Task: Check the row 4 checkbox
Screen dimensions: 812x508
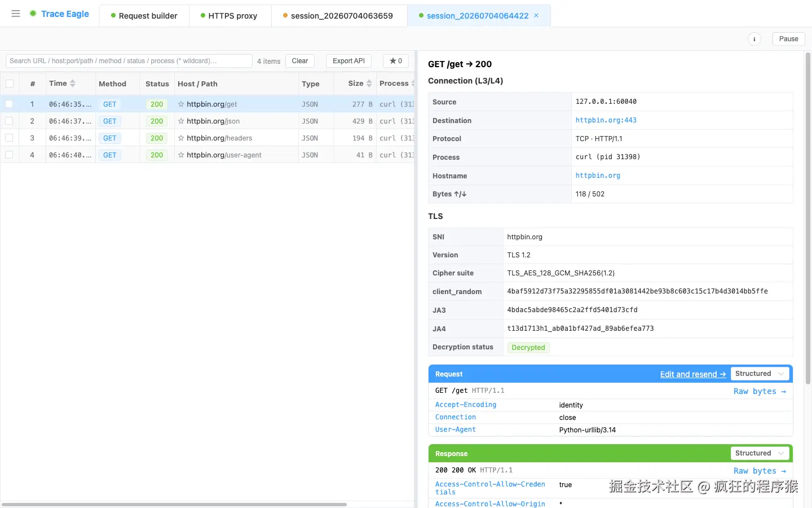Action: point(9,155)
